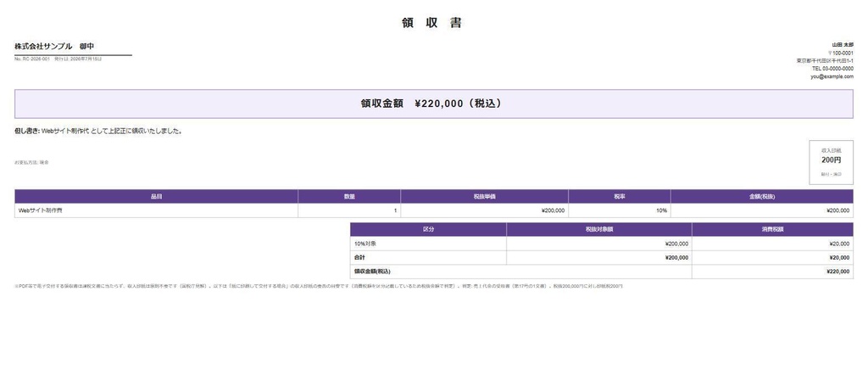868x387 pixels.
Task: Click ¥220,000 in the 領収金額(税込) row
Action: (x=772, y=272)
